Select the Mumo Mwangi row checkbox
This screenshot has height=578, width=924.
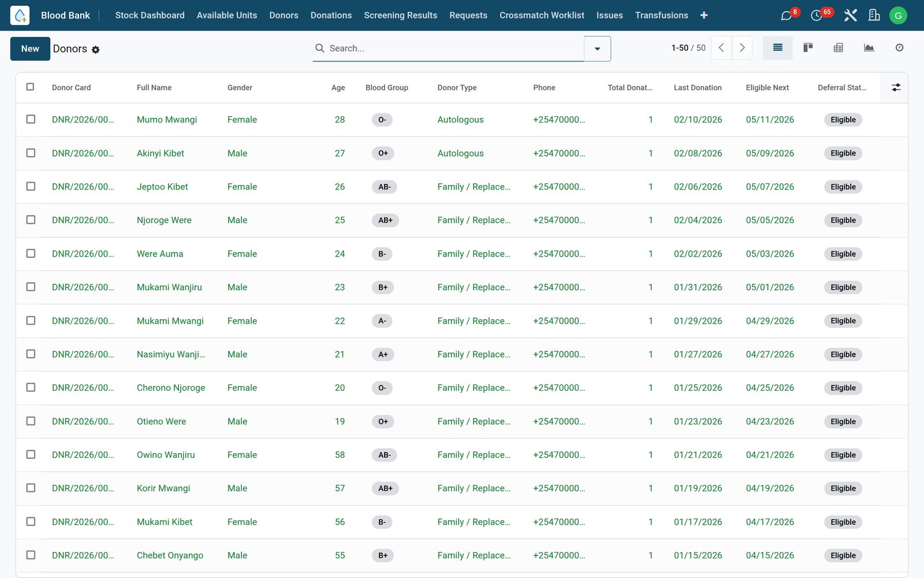31,119
